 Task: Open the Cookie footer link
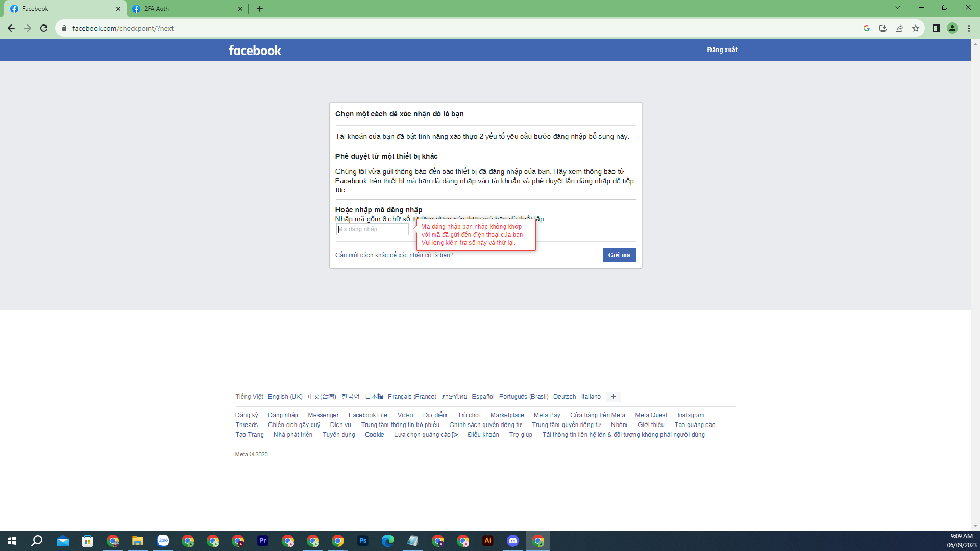[375, 435]
